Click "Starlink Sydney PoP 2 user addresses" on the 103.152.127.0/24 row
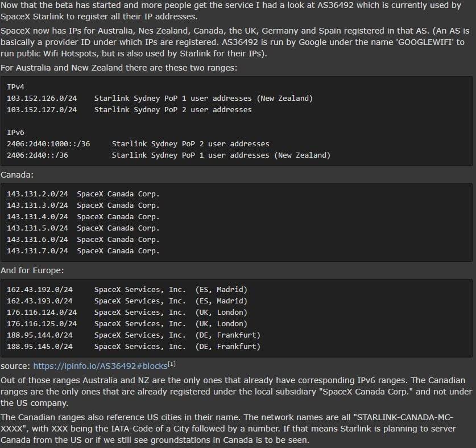The width and height of the screenshot is (476, 448). 173,110
